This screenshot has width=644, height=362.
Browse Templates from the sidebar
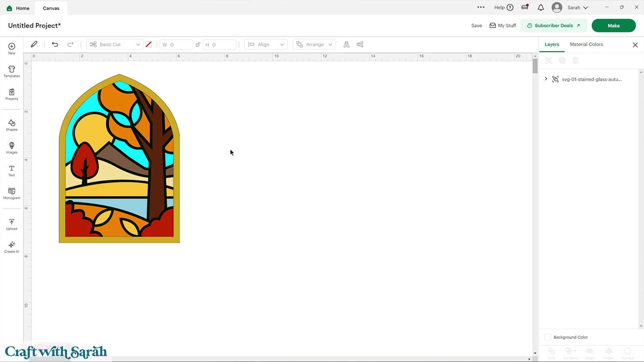[x=12, y=71]
